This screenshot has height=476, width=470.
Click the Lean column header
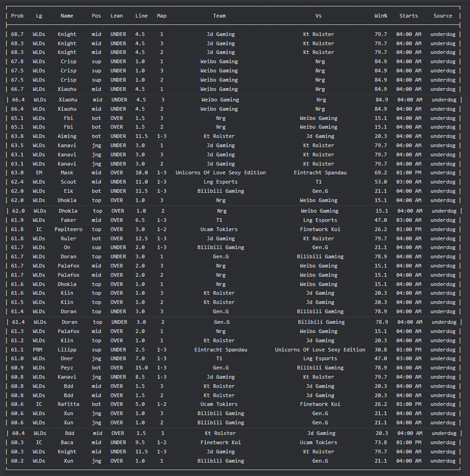point(117,16)
